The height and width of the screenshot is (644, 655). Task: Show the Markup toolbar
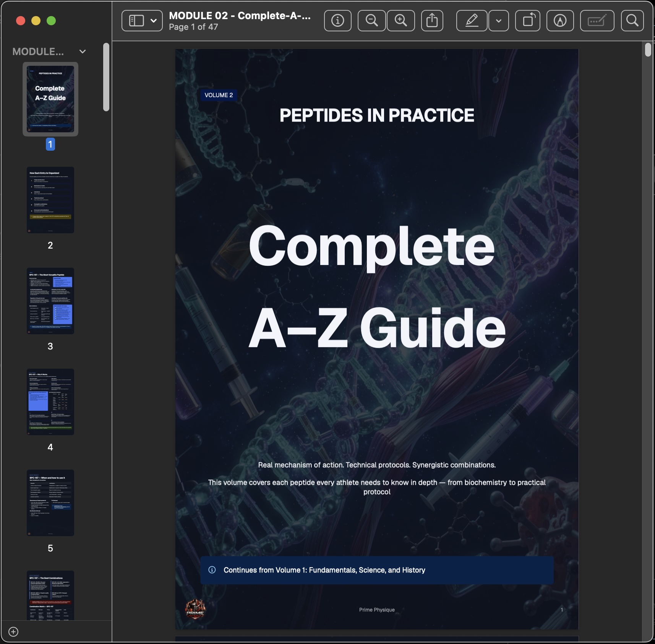click(x=560, y=21)
